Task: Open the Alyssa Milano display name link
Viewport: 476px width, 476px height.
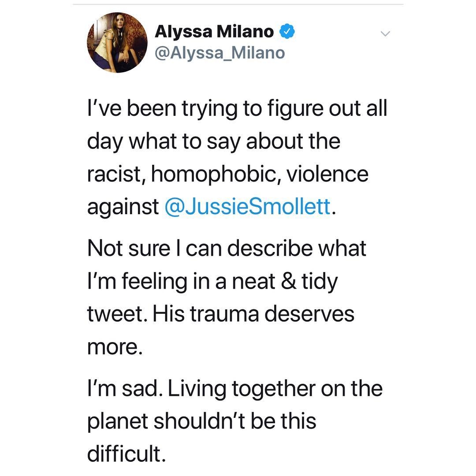Action: tap(214, 32)
